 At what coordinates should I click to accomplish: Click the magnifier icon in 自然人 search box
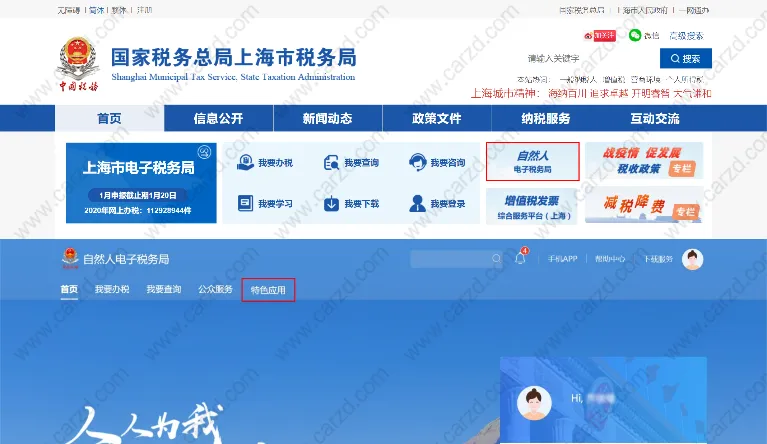pos(496,259)
